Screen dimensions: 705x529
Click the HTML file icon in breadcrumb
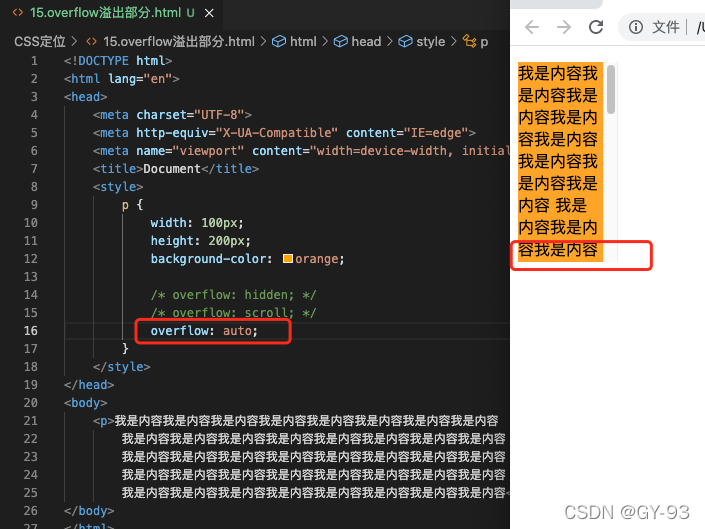click(x=91, y=42)
